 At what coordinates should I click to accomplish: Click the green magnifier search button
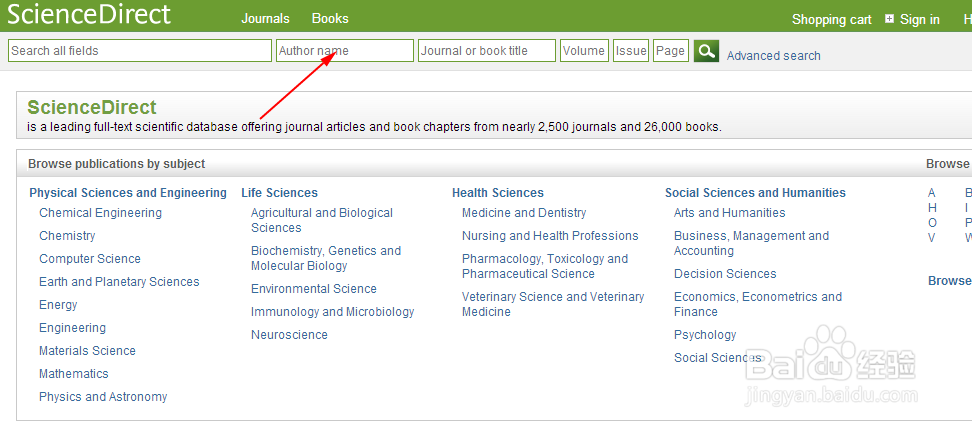(706, 51)
